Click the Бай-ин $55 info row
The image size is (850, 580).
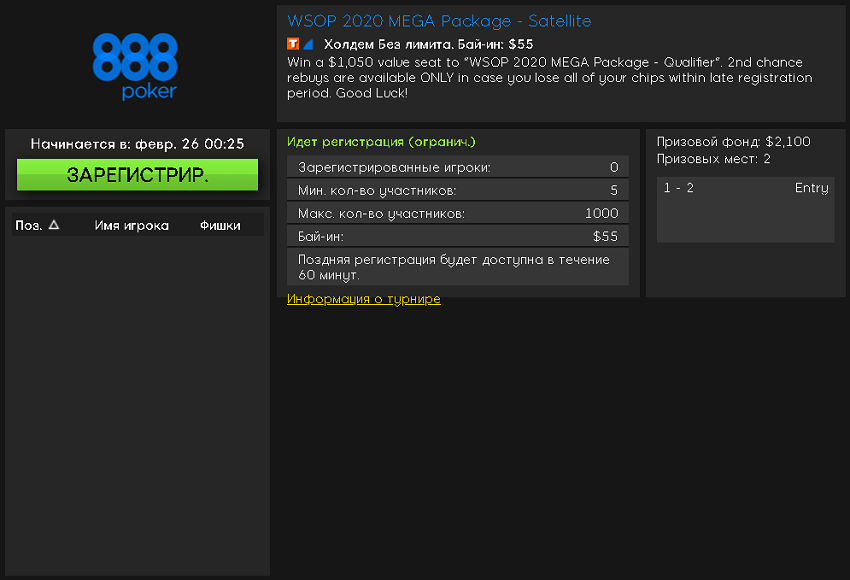[457, 236]
